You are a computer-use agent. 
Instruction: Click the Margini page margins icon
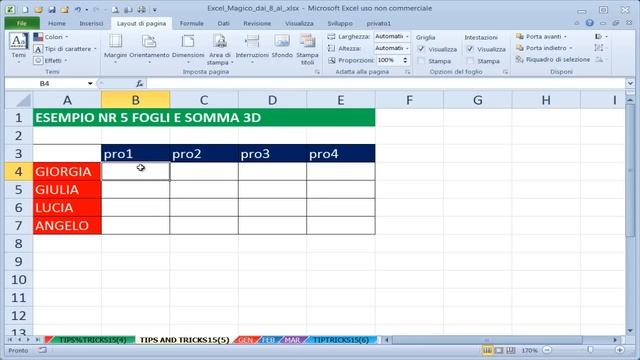tap(116, 41)
